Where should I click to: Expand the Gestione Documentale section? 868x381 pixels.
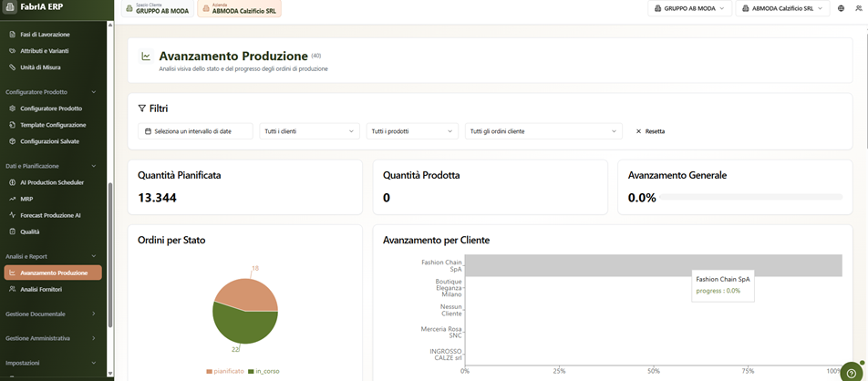pos(51,314)
